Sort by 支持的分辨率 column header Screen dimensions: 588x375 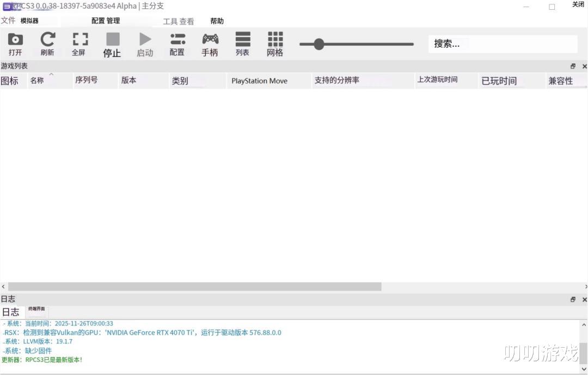[363, 80]
